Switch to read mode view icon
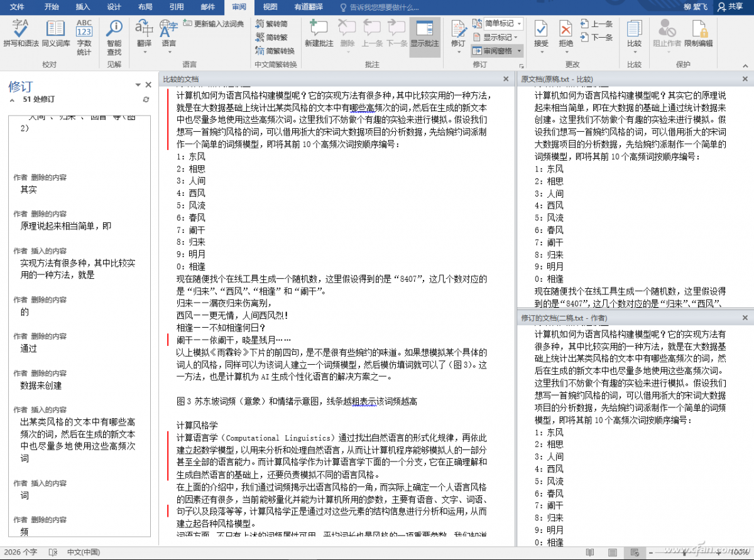The image size is (754, 560). pos(589,552)
